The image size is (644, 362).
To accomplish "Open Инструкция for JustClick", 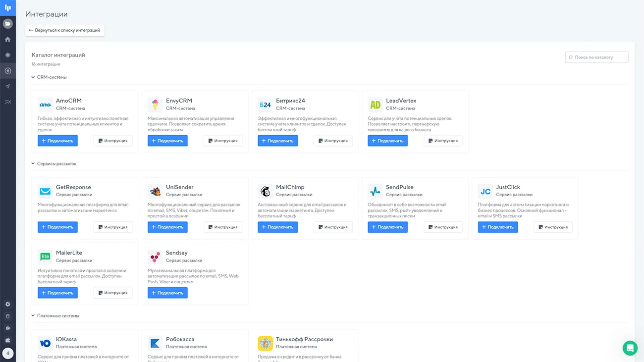I will click(x=553, y=227).
